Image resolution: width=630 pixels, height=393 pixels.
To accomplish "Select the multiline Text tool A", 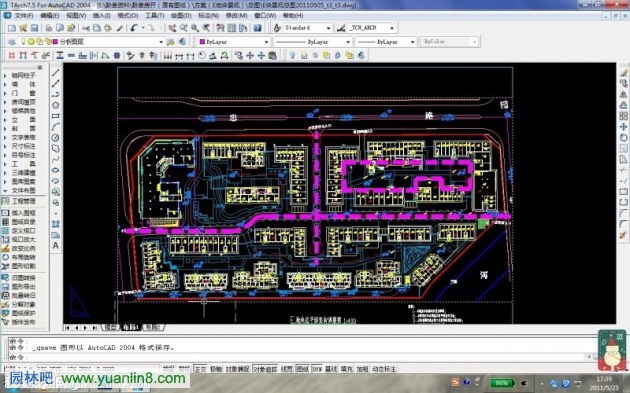I will point(55,245).
